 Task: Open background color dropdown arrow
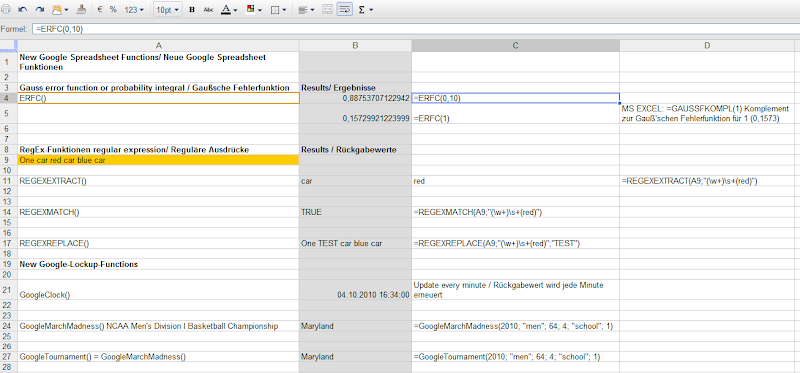pos(260,10)
